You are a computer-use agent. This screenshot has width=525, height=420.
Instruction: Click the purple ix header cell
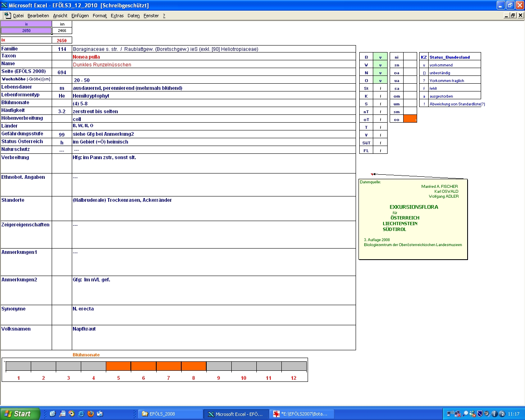tap(26, 24)
